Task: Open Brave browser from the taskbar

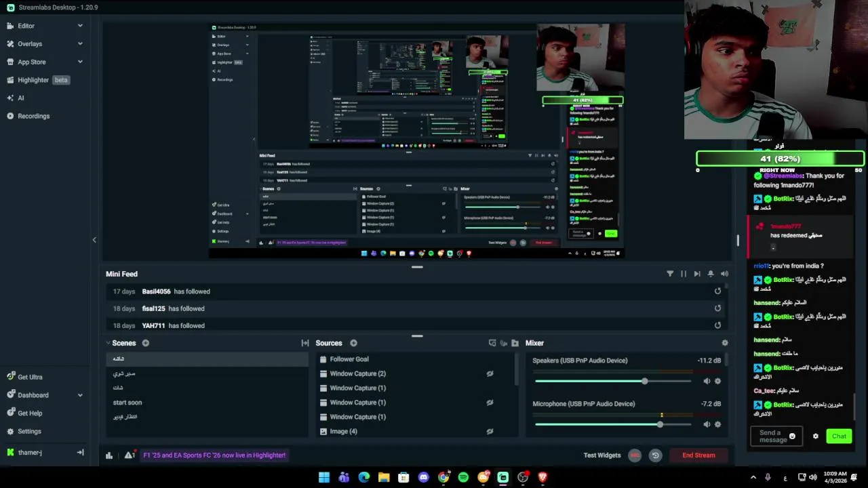Action: (x=542, y=477)
